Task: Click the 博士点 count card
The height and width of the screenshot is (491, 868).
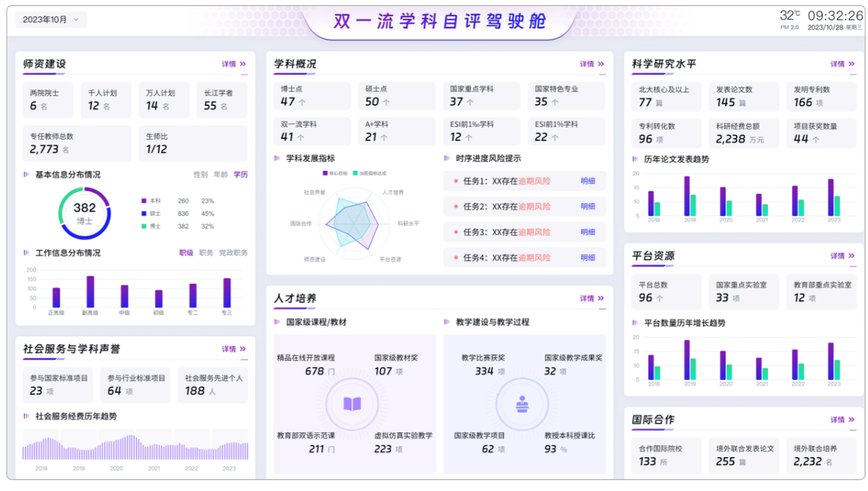Action: [312, 96]
